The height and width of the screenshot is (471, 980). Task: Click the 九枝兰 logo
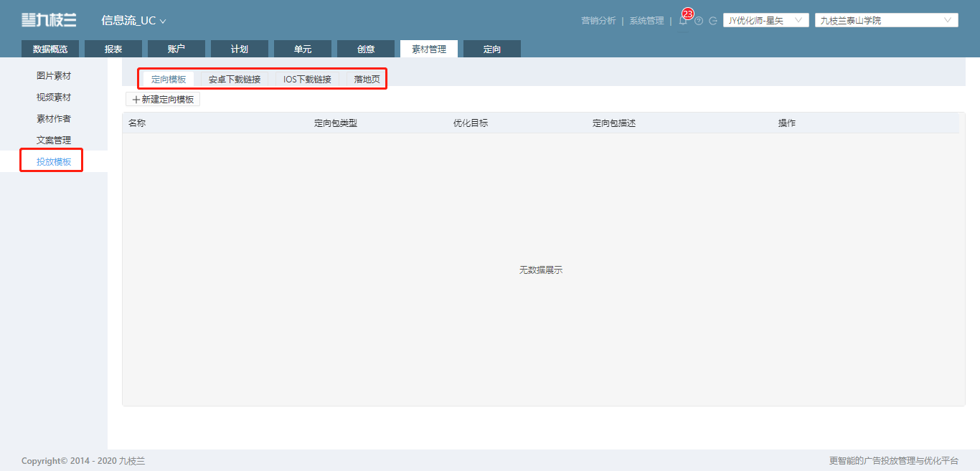[49, 20]
